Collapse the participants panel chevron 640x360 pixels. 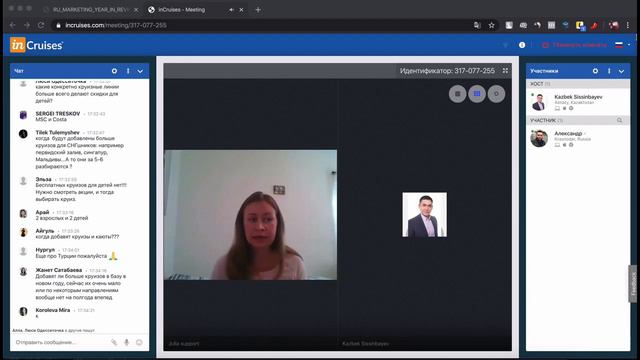[x=622, y=71]
